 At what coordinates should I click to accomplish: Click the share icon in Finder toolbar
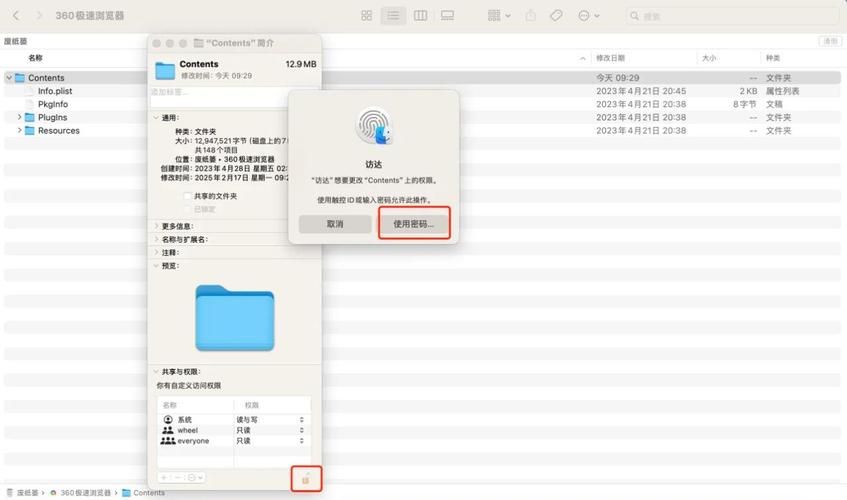pos(530,16)
